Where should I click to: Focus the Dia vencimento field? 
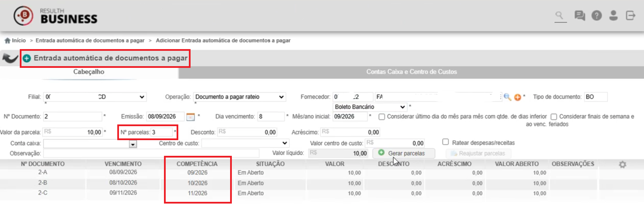(x=271, y=117)
